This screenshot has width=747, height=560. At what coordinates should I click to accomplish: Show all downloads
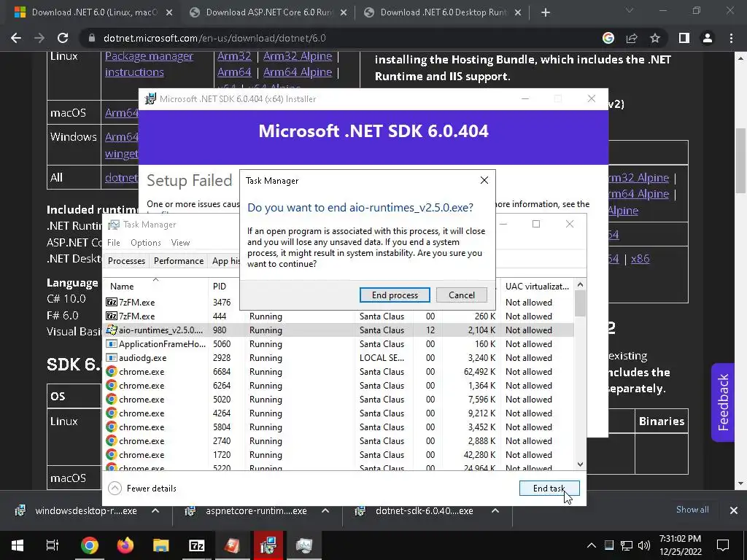[x=692, y=510]
